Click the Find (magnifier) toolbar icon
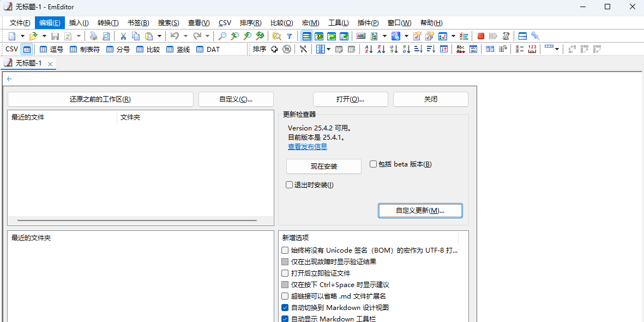 (x=222, y=36)
